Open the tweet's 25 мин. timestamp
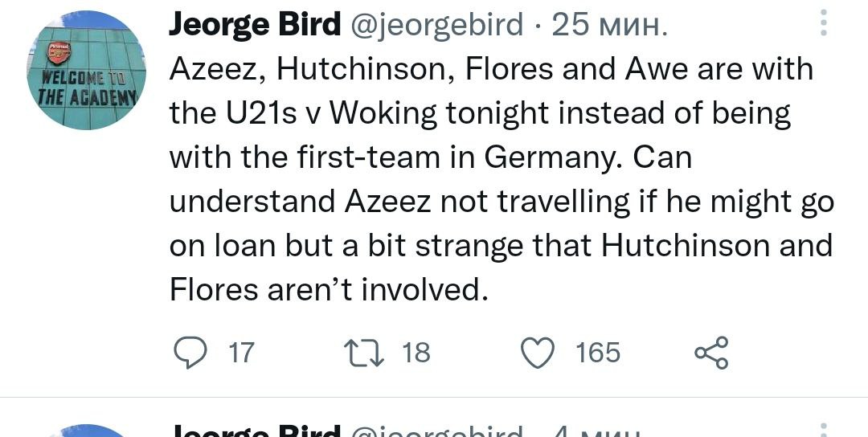The width and height of the screenshot is (868, 437). (x=610, y=25)
